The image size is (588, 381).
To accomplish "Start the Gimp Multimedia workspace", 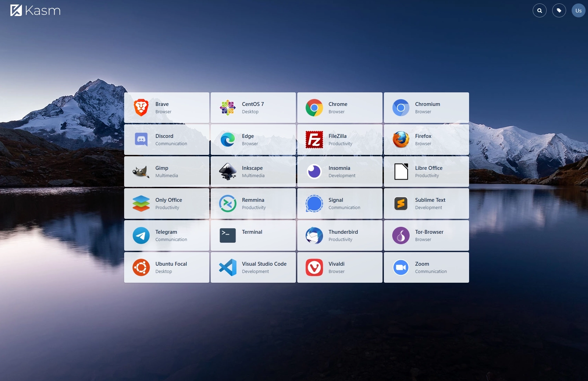I will point(167,171).
